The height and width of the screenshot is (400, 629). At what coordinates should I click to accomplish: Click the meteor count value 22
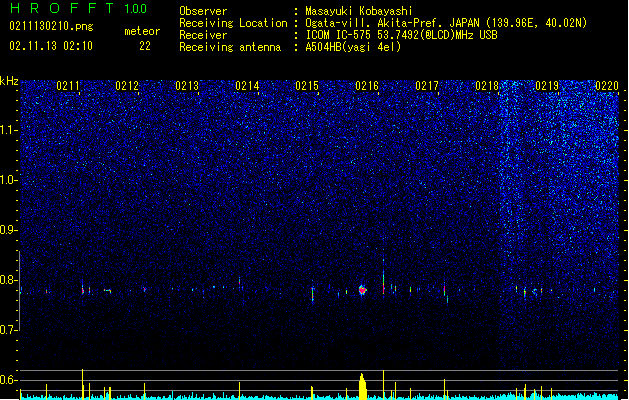(x=145, y=46)
